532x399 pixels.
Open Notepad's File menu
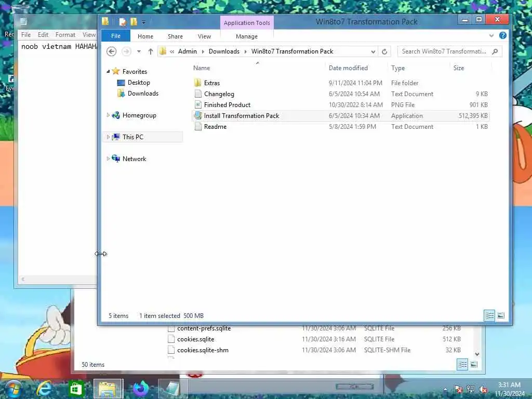coord(26,35)
